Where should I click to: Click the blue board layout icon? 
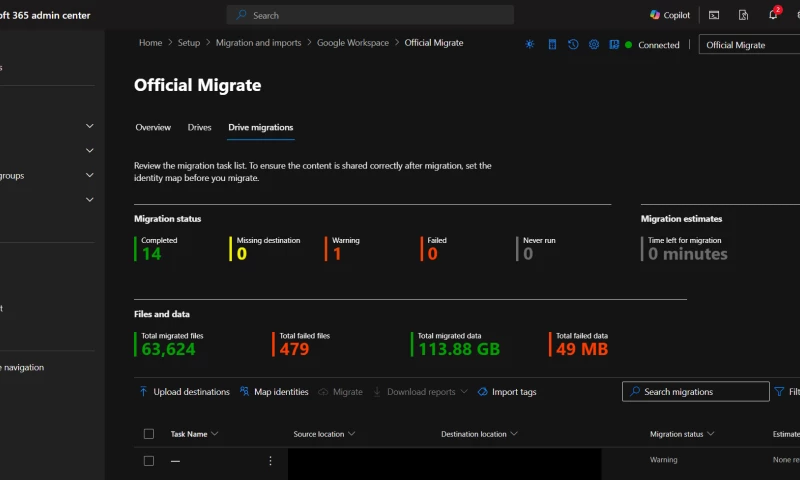[x=614, y=44]
